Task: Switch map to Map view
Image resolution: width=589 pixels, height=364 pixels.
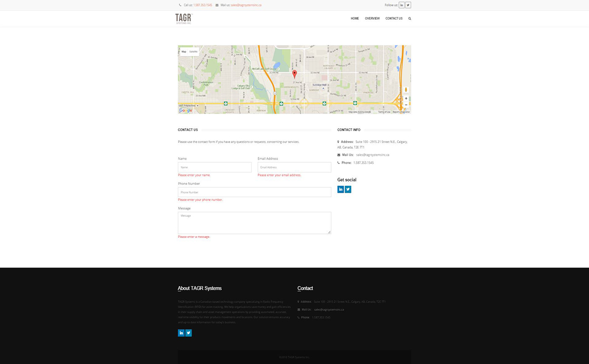Action: (x=184, y=52)
